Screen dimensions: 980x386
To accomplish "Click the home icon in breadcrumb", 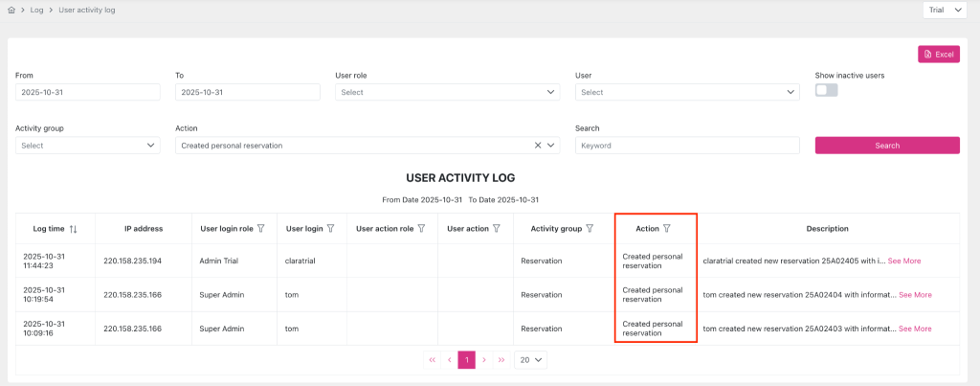I will [x=11, y=10].
